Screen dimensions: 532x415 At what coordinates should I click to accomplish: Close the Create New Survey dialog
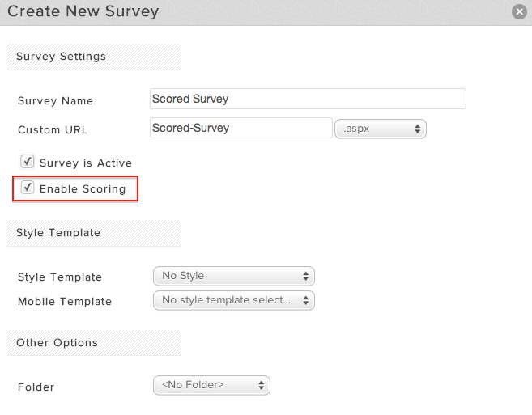[x=519, y=12]
